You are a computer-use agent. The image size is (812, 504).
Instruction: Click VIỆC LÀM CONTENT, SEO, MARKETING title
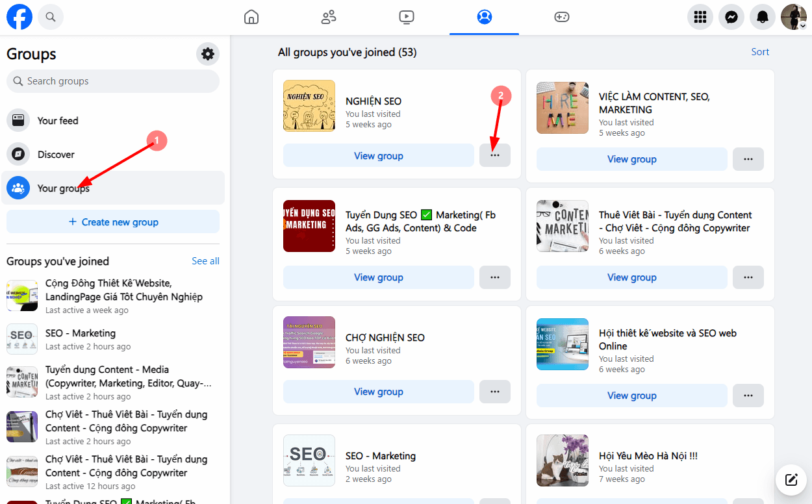point(654,103)
